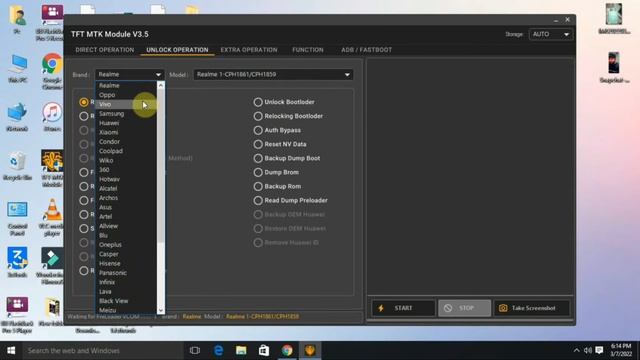This screenshot has height=360, width=640.
Task: Launch Microsoft Edge from the taskbar
Action: tap(218, 351)
